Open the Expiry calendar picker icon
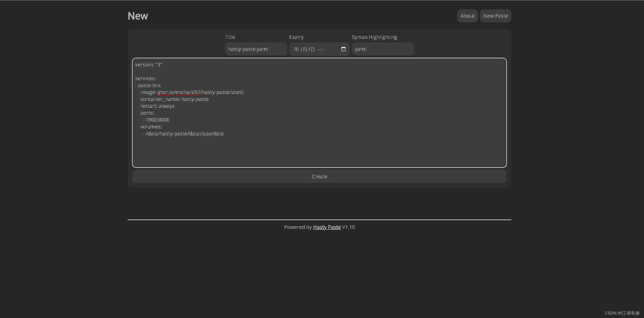 point(343,49)
